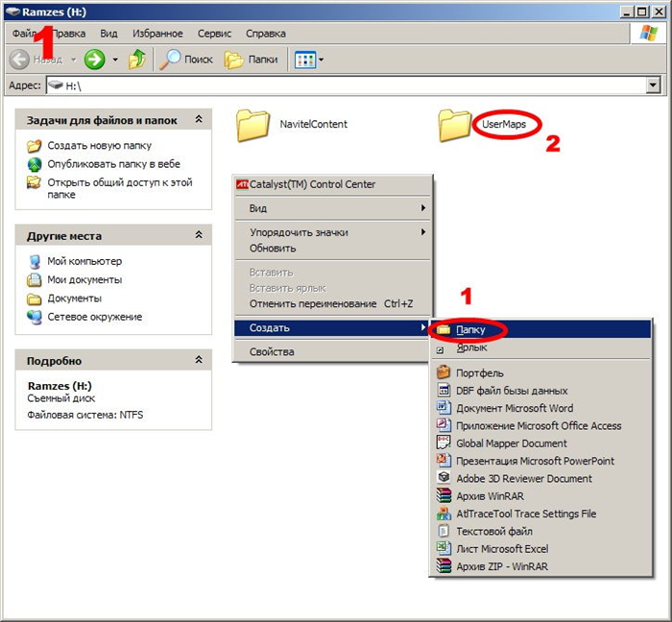Click the Adobe 3D Reviewer icon
The image size is (672, 622).
[x=444, y=477]
